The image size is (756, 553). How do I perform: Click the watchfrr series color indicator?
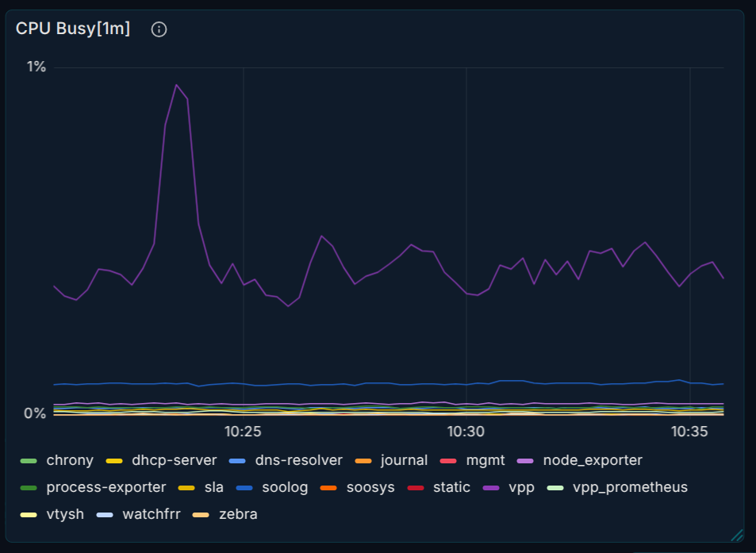click(x=104, y=514)
